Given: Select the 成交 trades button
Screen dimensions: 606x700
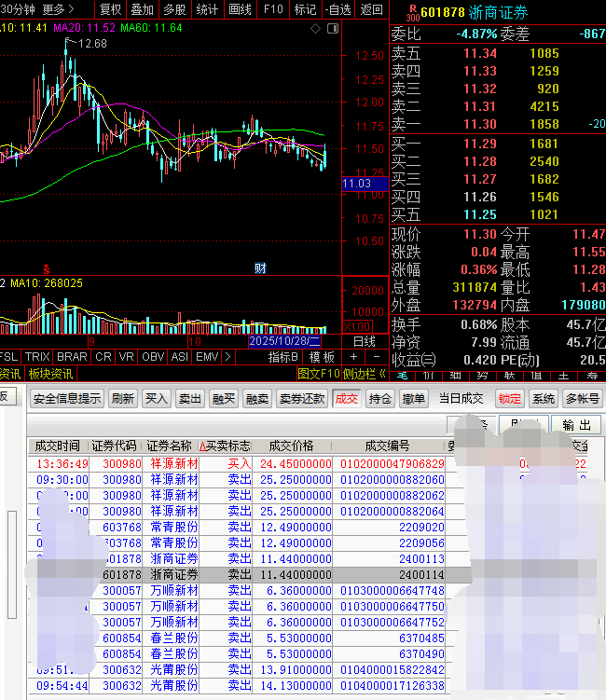Looking at the screenshot, I should click(x=347, y=399).
